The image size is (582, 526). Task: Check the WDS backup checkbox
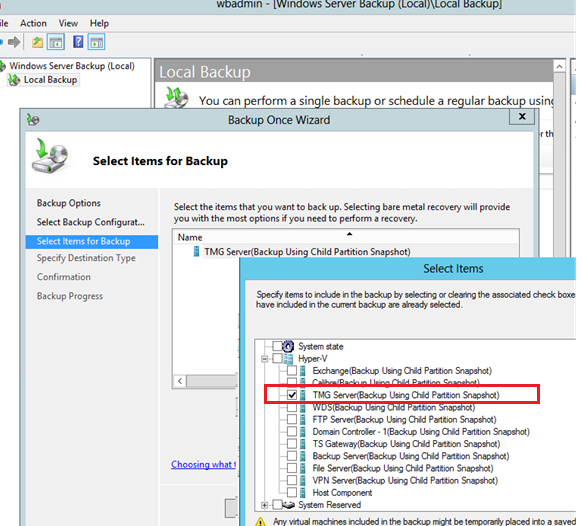292,408
